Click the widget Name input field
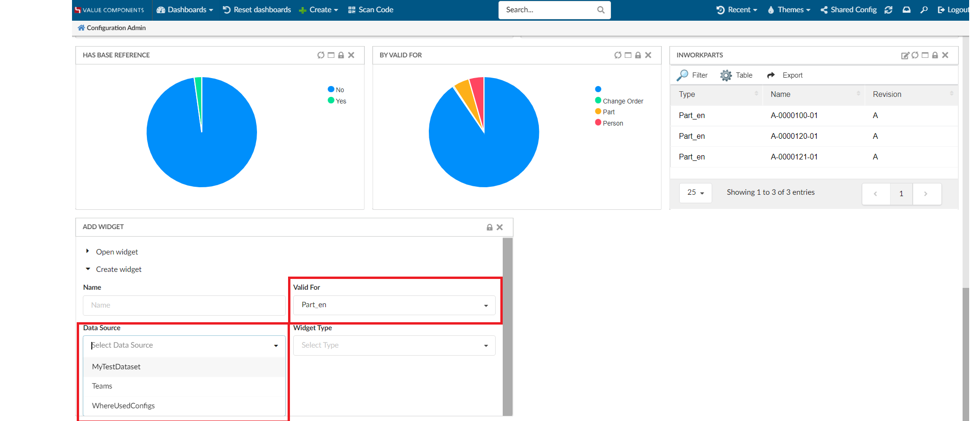The height and width of the screenshot is (421, 980). 184,305
